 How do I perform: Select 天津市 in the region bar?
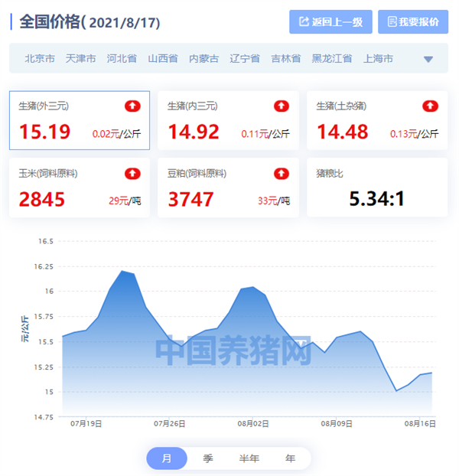coord(80,58)
